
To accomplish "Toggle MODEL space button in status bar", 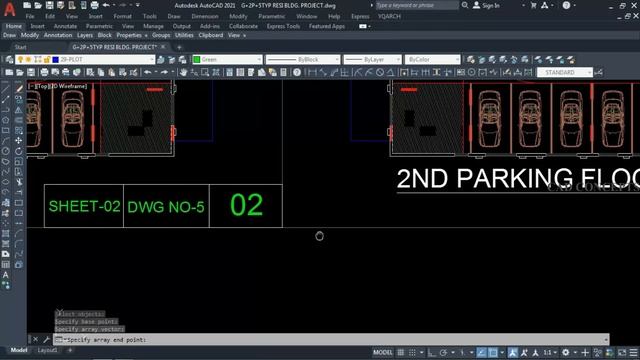I will pos(383,352).
